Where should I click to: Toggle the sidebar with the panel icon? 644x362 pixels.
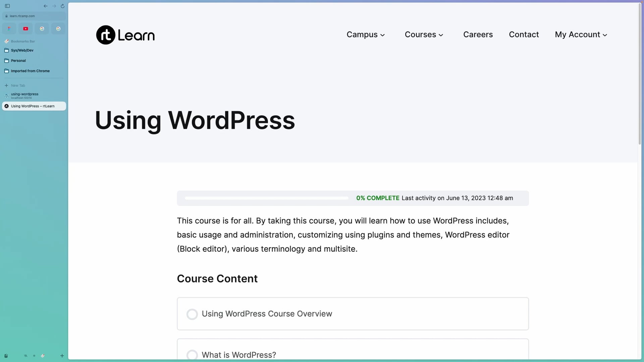tap(7, 6)
